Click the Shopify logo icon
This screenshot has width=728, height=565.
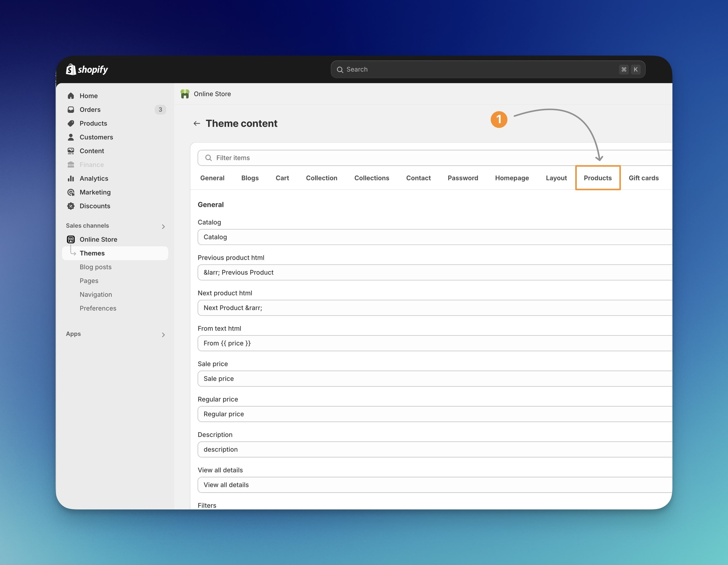pos(71,69)
